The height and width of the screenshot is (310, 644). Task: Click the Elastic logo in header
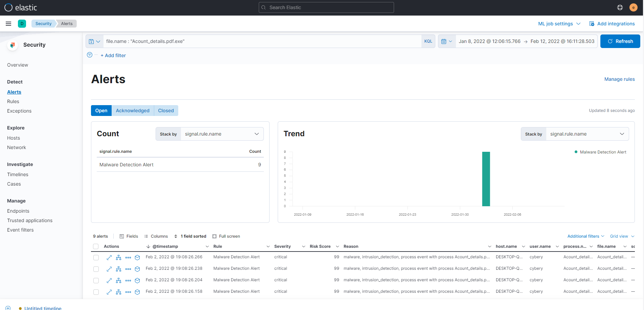click(x=21, y=7)
